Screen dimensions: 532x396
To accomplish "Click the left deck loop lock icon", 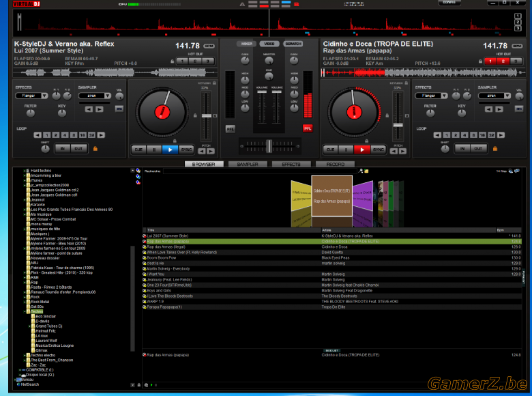I will pos(95,149).
